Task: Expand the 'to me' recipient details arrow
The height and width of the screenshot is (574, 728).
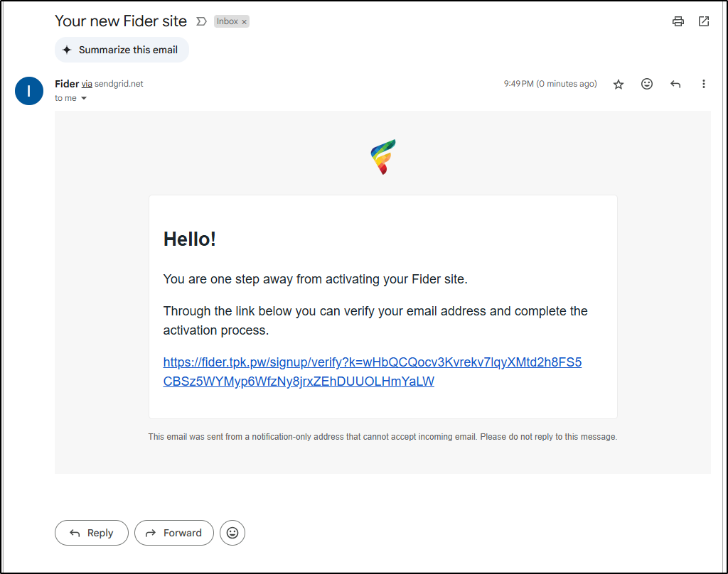Action: 84,98
